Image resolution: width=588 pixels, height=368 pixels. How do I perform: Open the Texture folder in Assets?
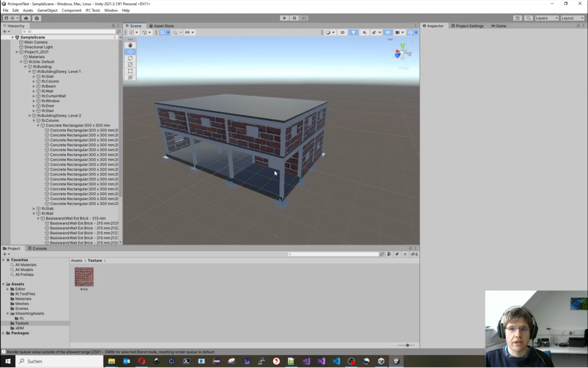pos(22,323)
